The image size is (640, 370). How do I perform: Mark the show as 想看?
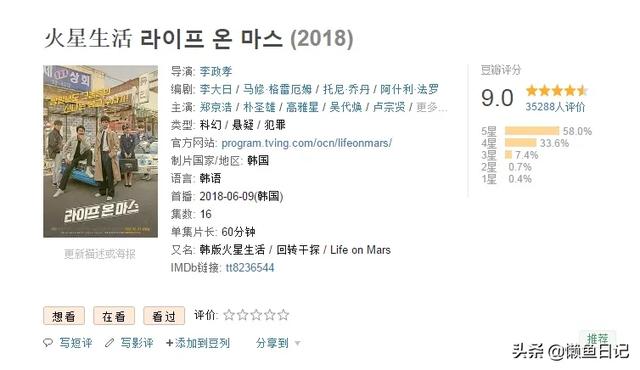click(64, 316)
